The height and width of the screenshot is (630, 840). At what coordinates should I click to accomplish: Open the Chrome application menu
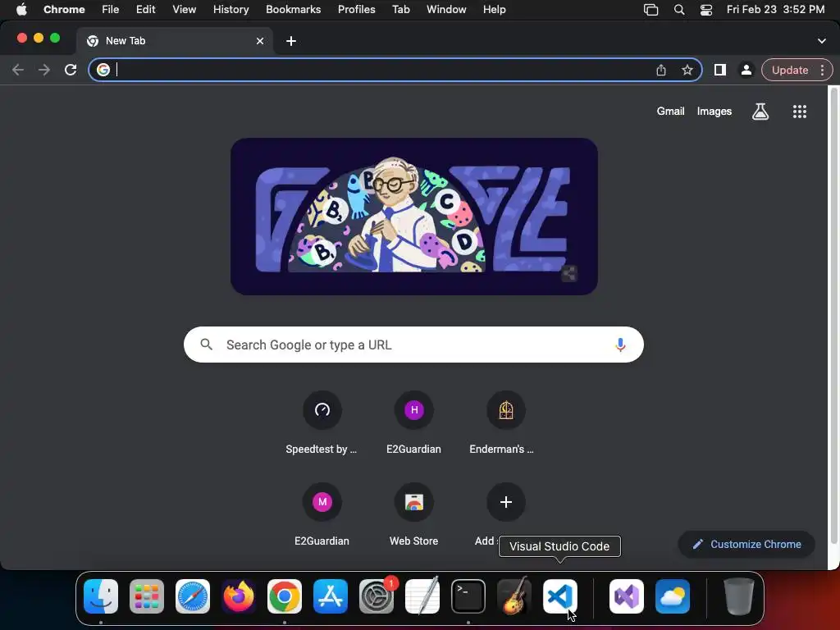click(64, 10)
